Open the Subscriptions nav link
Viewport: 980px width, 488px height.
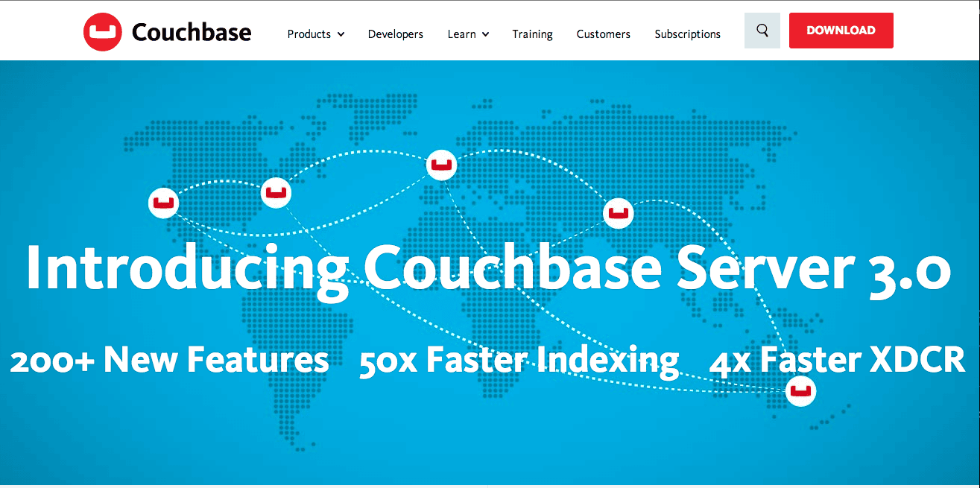[x=687, y=34]
